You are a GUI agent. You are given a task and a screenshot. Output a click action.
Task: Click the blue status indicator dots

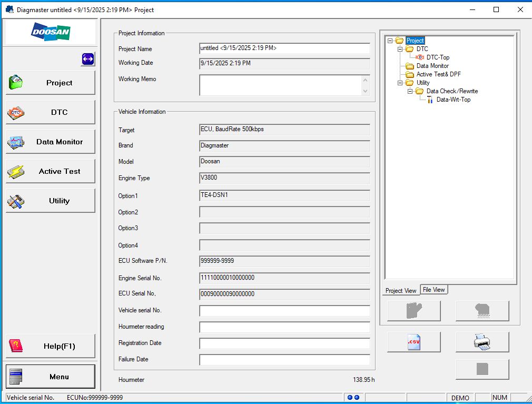coord(353,397)
